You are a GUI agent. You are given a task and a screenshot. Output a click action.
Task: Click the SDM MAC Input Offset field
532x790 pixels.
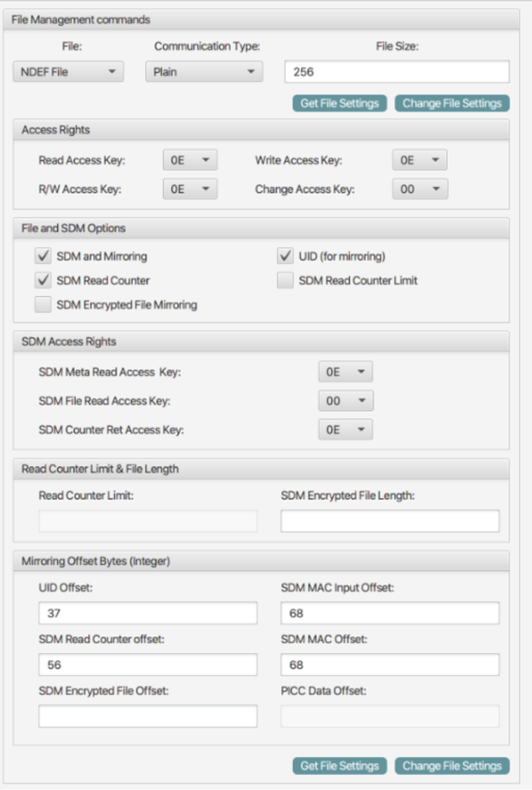(x=389, y=613)
